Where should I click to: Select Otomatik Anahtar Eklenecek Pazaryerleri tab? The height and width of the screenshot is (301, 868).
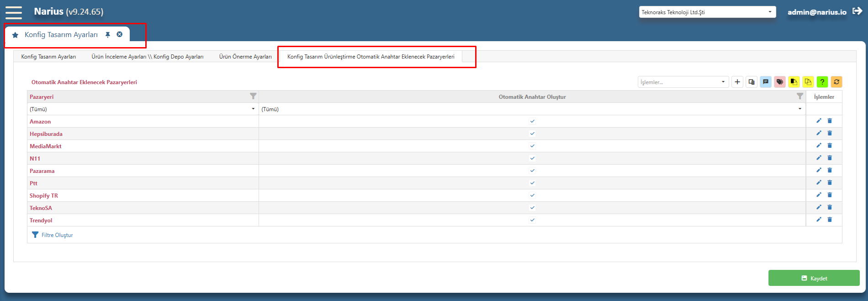371,57
